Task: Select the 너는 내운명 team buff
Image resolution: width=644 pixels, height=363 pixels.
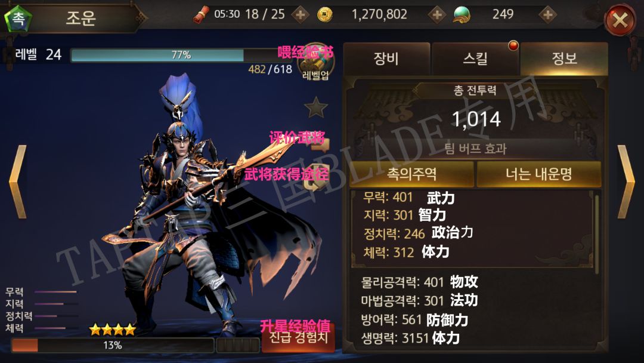Action: tap(539, 174)
